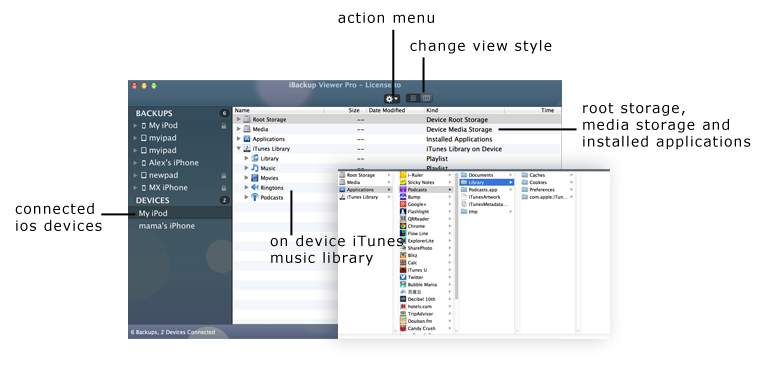
Task: Click the DEVICES section header
Action: click(153, 200)
